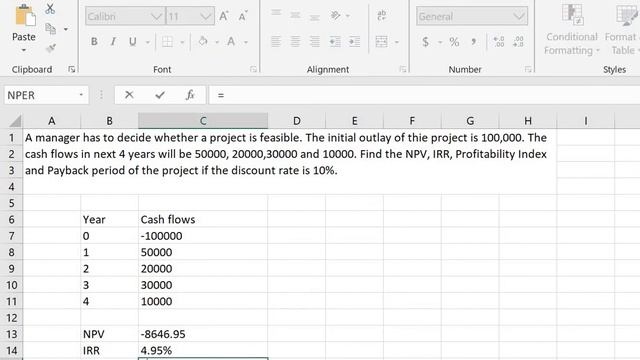Cancel the formula entry X
The width and height of the screenshot is (640, 360).
tap(129, 95)
